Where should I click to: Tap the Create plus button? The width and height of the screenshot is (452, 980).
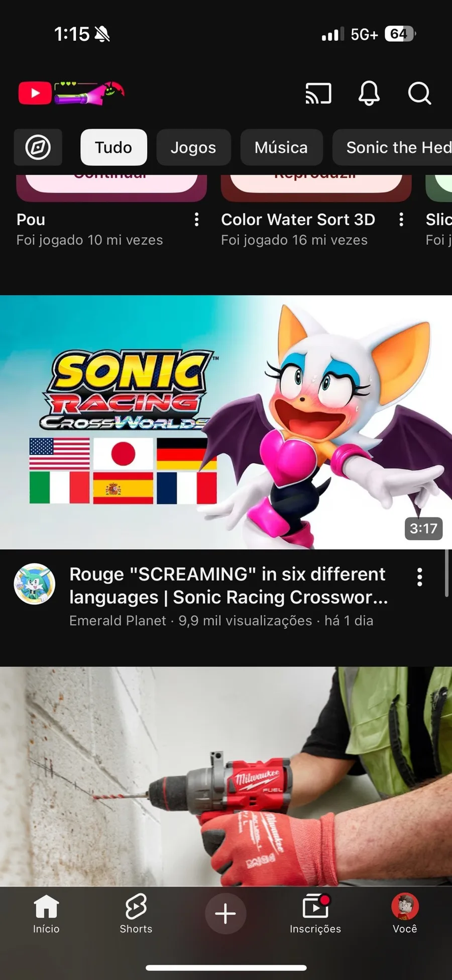225,913
